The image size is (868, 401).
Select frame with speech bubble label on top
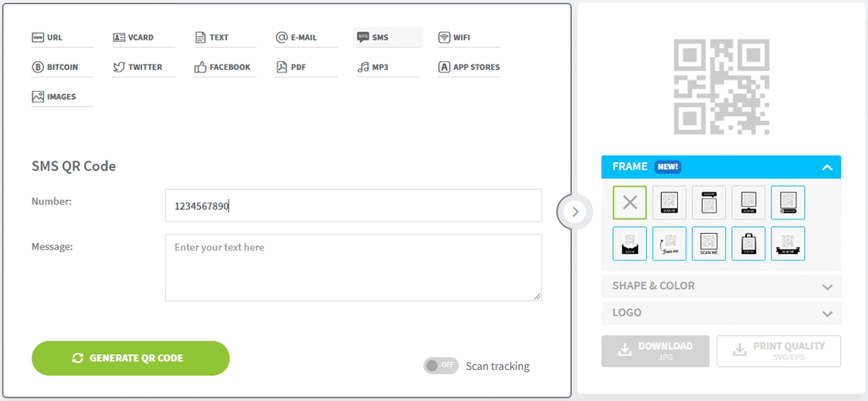pyautogui.click(x=708, y=203)
